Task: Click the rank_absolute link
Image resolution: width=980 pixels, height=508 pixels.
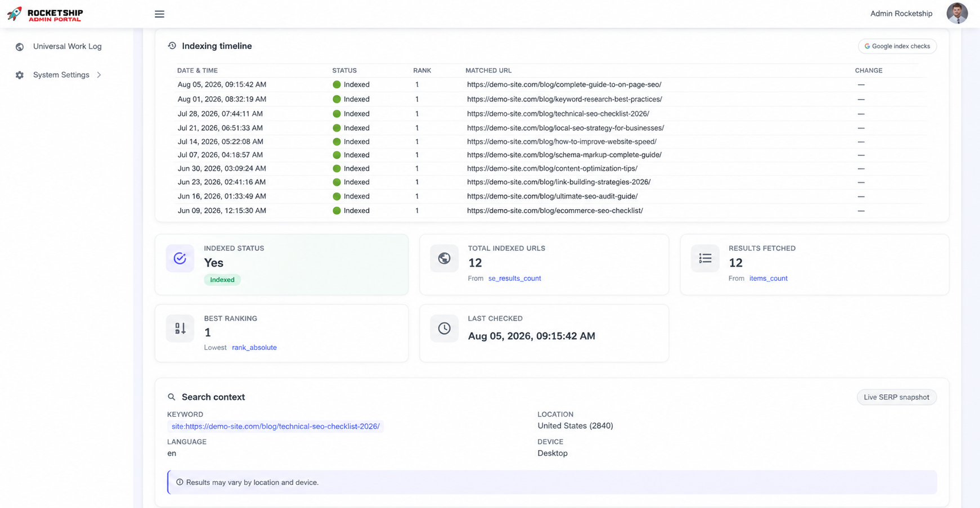Action: (254, 348)
